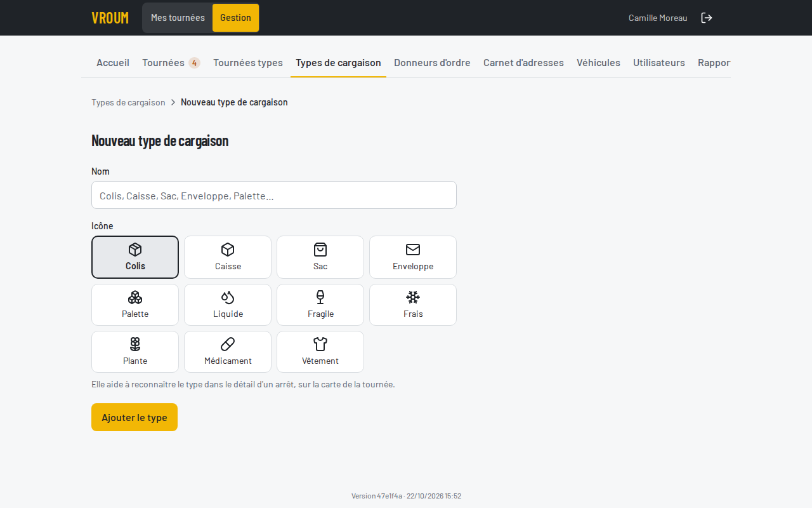This screenshot has height=508, width=812.
Task: Choose the Plante flower option
Action: click(135, 352)
